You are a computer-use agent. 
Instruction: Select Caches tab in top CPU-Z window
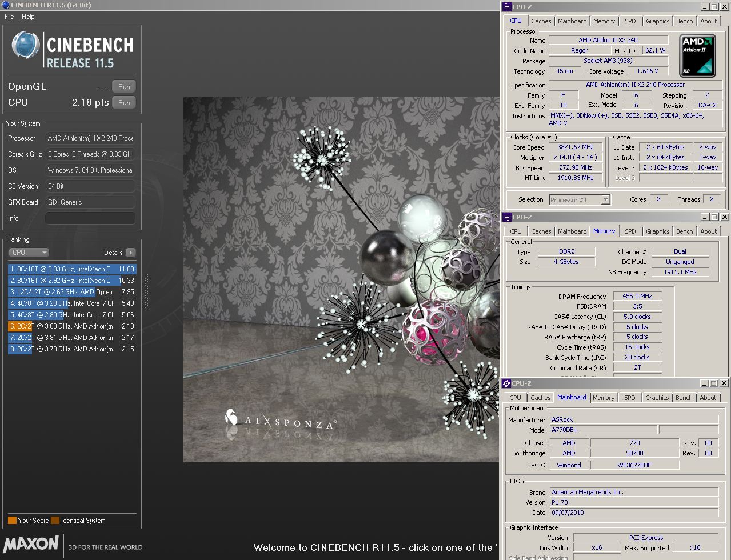pos(541,21)
